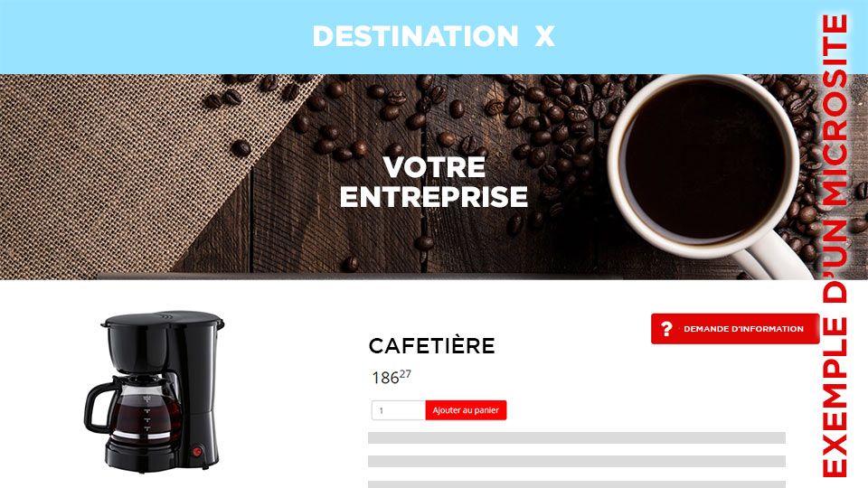The width and height of the screenshot is (868, 488).
Task: Click the second gray description placeholder bar
Action: click(x=576, y=462)
